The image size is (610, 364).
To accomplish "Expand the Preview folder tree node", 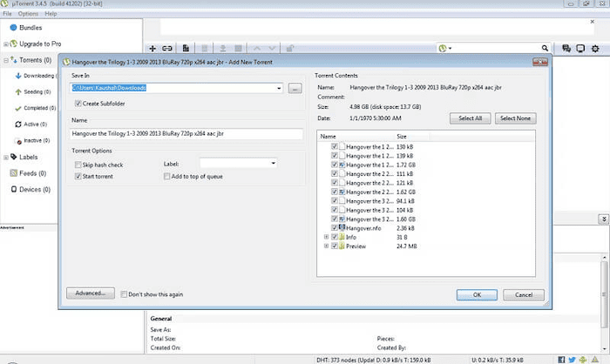I will click(x=326, y=246).
